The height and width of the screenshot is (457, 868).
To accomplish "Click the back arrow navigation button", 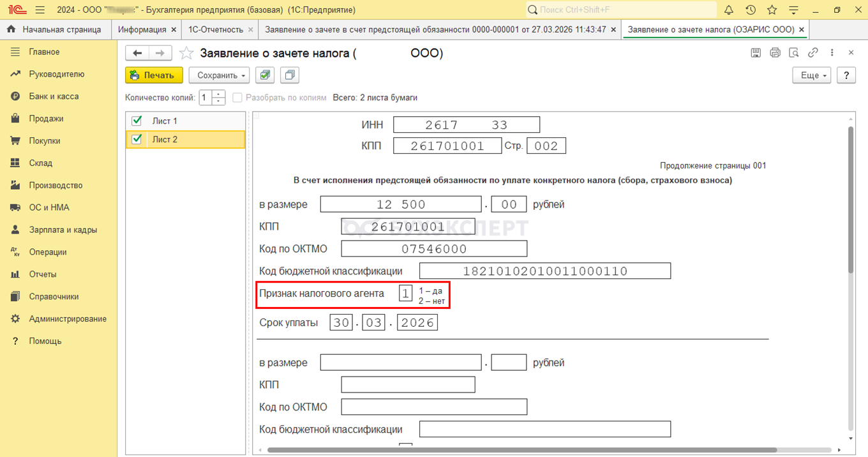I will [137, 53].
